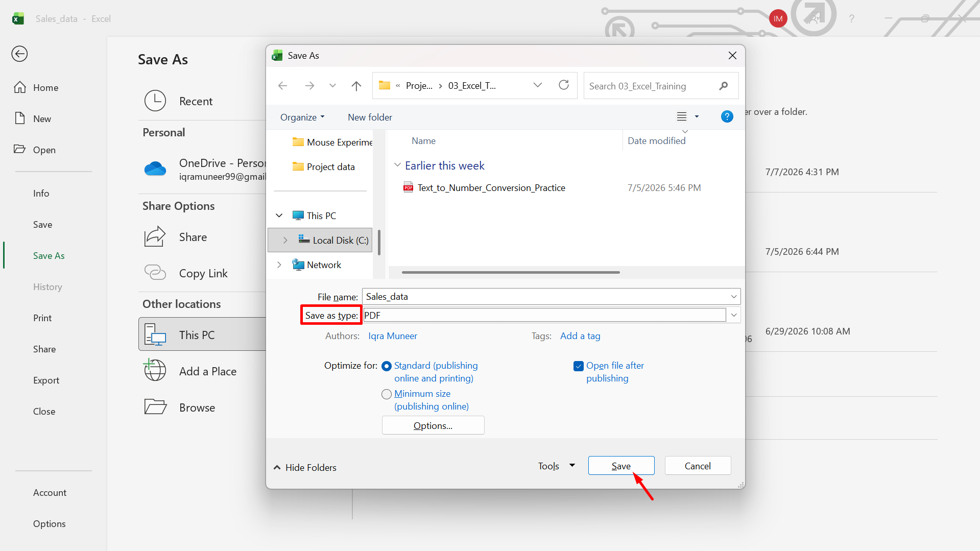Collapse the This PC tree node
980x551 pixels.
pos(279,215)
